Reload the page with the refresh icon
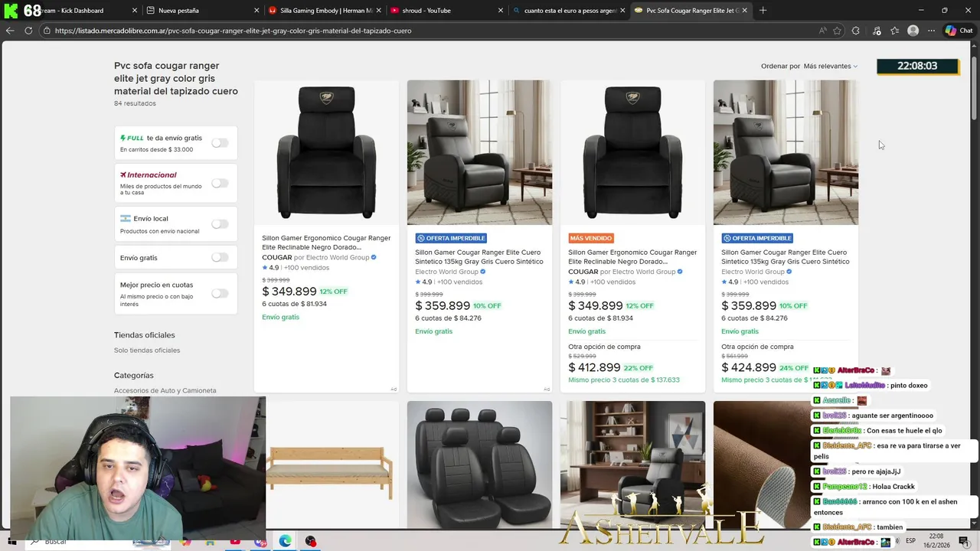The width and height of the screenshot is (980, 551). [28, 31]
